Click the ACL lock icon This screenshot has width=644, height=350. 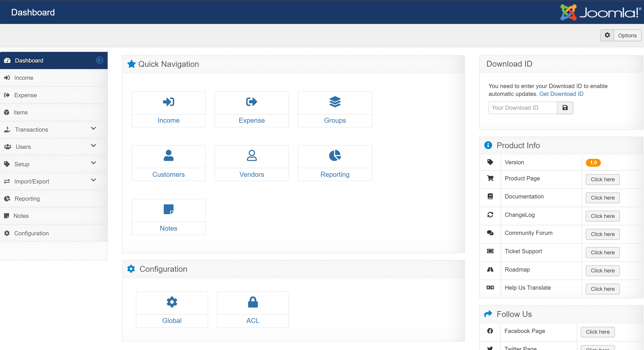(253, 302)
